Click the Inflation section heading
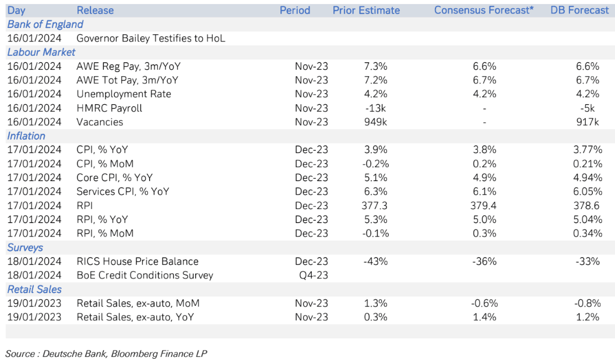Screen dimensions: 615x364 (x=26, y=136)
